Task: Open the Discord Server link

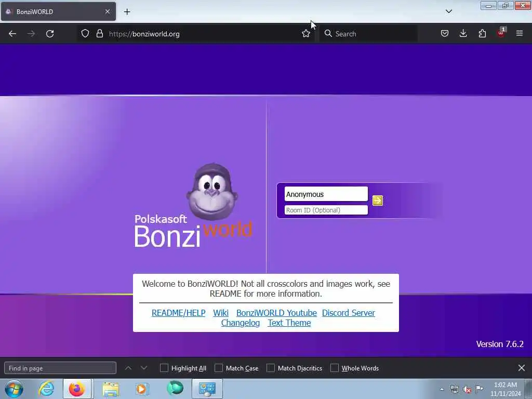Action: (x=349, y=313)
